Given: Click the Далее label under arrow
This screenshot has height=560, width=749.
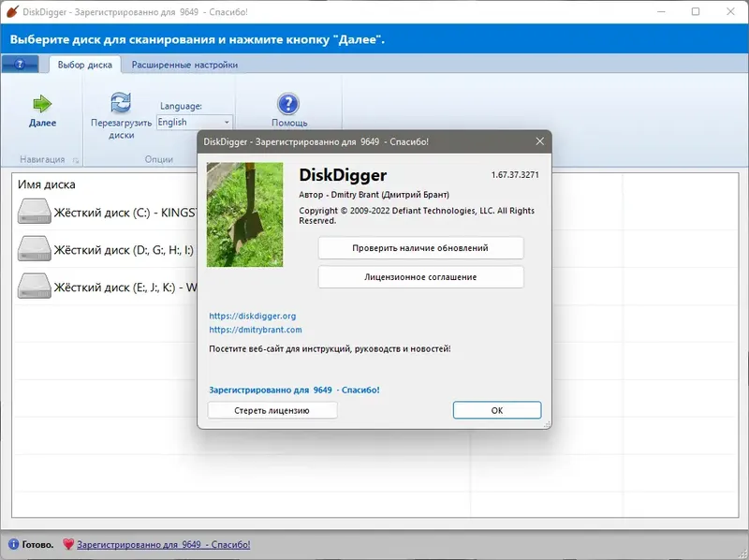Looking at the screenshot, I should coord(42,123).
